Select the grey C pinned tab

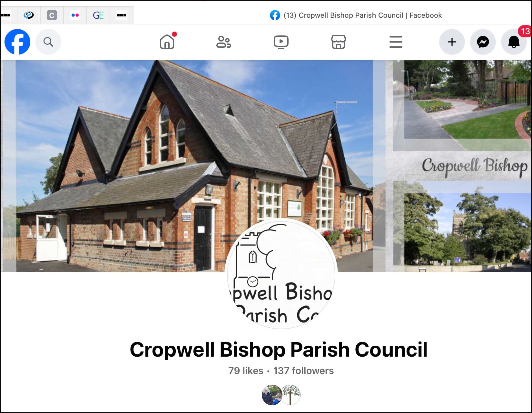click(52, 15)
